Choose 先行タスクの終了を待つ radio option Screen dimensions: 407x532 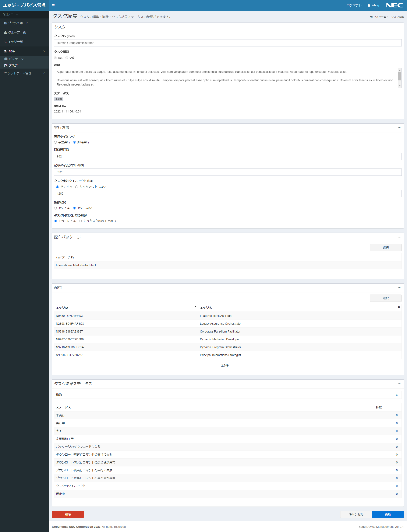(x=80, y=221)
